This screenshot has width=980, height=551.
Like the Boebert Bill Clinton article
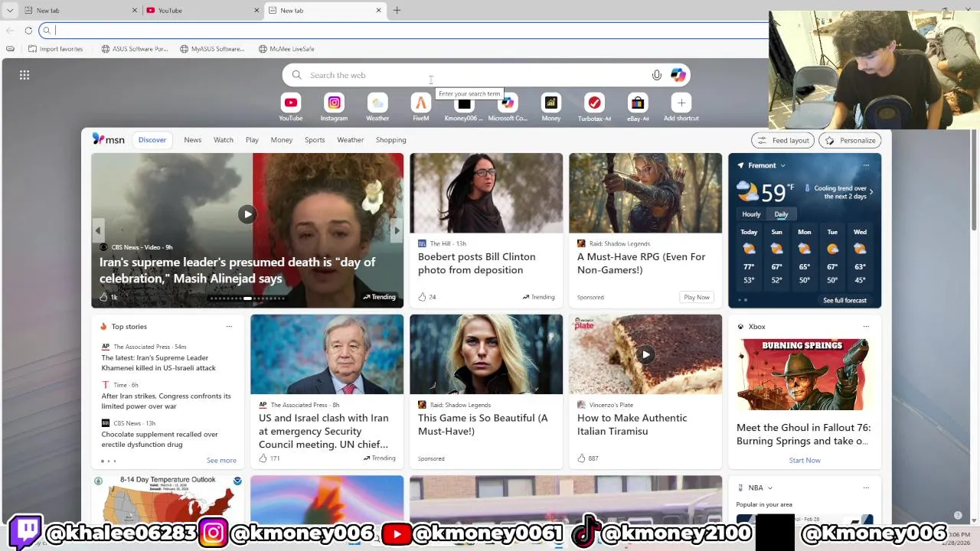422,297
